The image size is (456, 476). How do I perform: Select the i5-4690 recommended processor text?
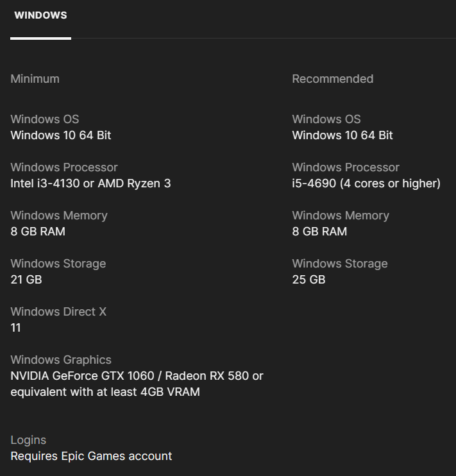coord(366,183)
